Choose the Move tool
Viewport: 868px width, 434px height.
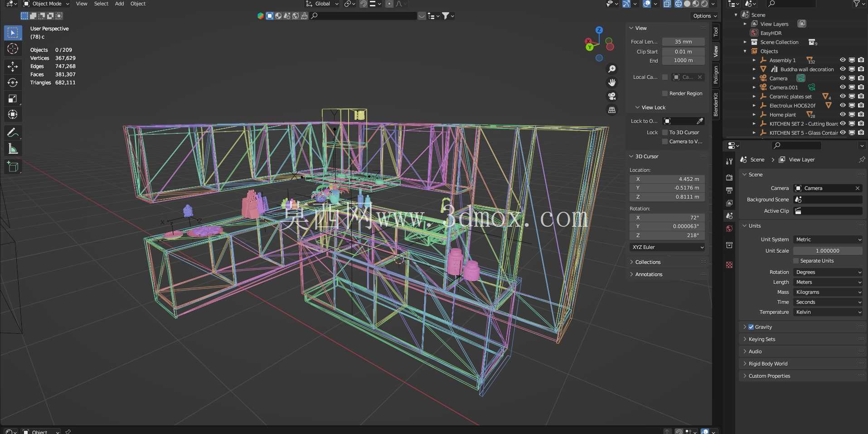point(13,67)
